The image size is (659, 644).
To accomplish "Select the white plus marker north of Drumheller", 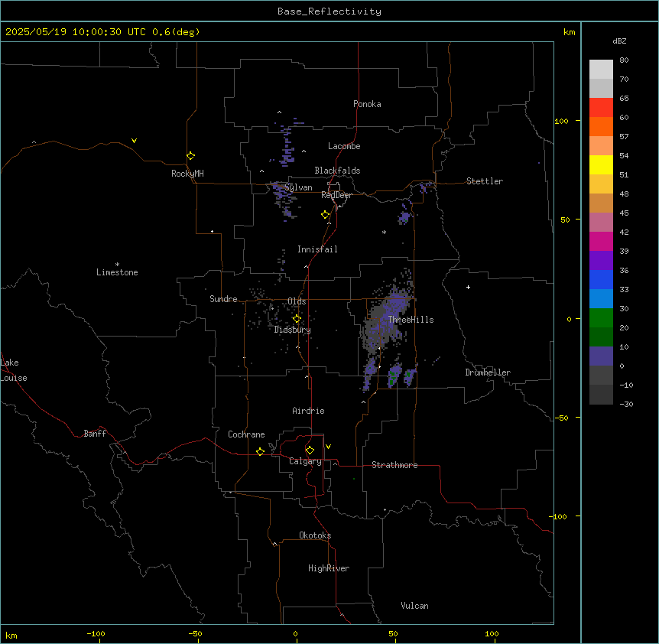I will pyautogui.click(x=468, y=287).
